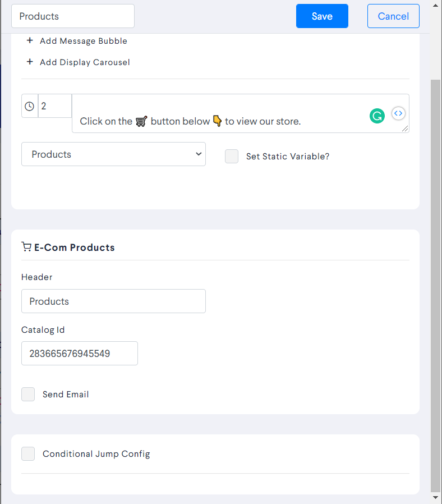Open the variable insert code icon

398,113
